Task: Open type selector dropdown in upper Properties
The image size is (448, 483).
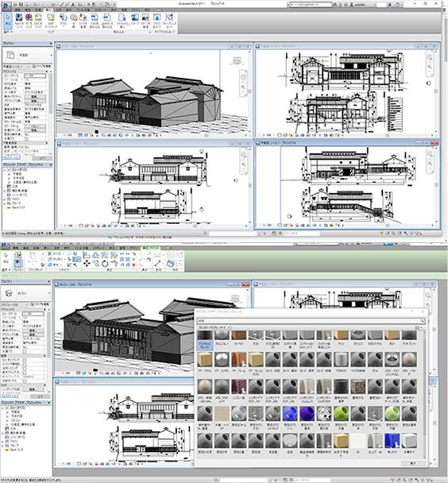Action: pyautogui.click(x=51, y=55)
